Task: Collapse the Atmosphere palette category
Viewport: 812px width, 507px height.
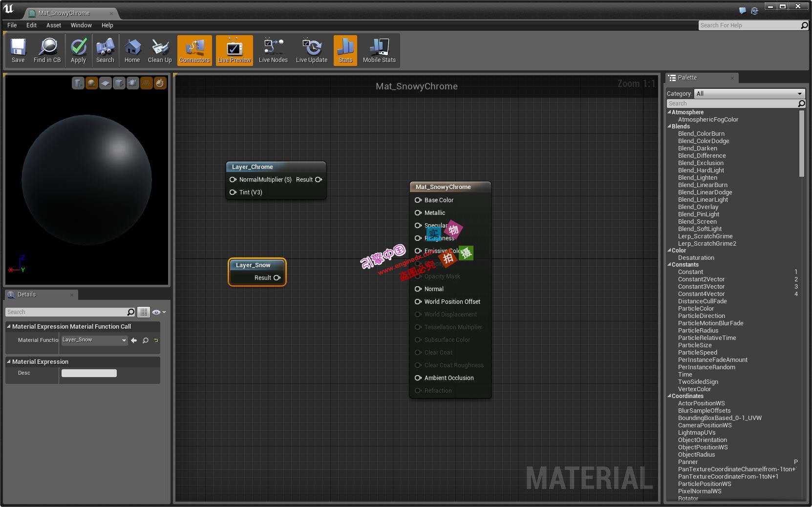Action: click(x=669, y=112)
